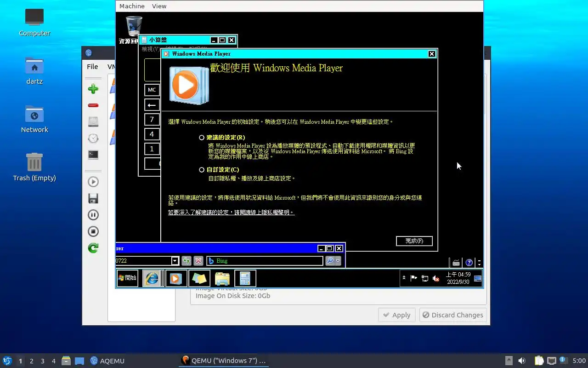Click the Internet Explorer taskbar icon in Windows 7
Screen dimensions: 588x368
[152, 278]
